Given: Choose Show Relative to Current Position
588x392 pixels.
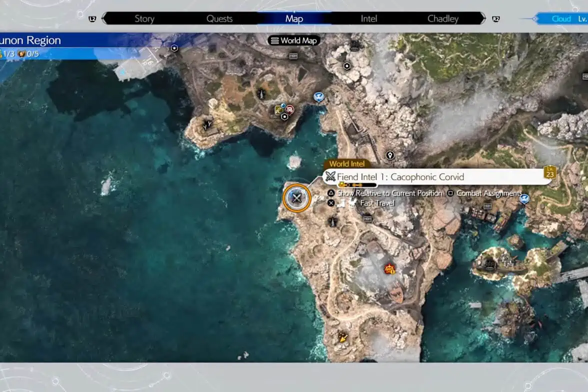Looking at the screenshot, I should [389, 193].
